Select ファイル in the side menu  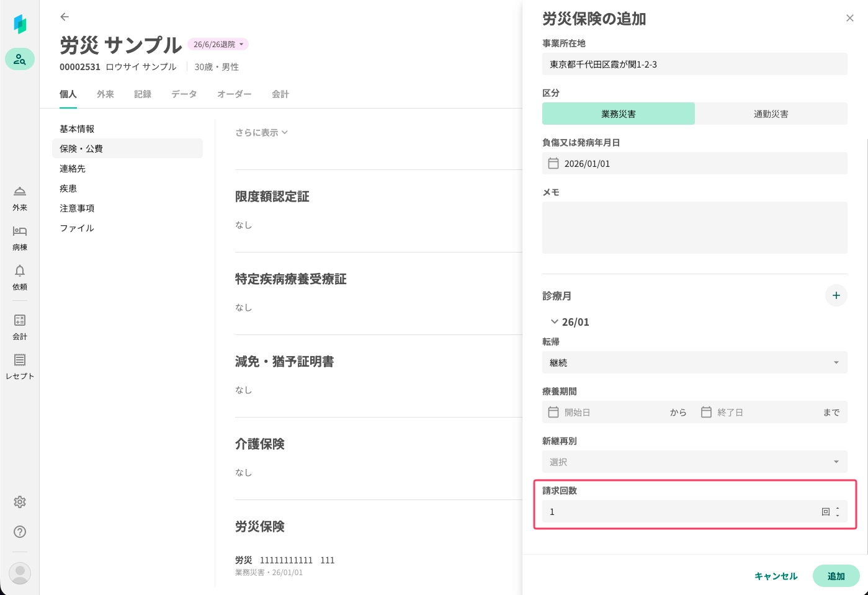point(127,228)
